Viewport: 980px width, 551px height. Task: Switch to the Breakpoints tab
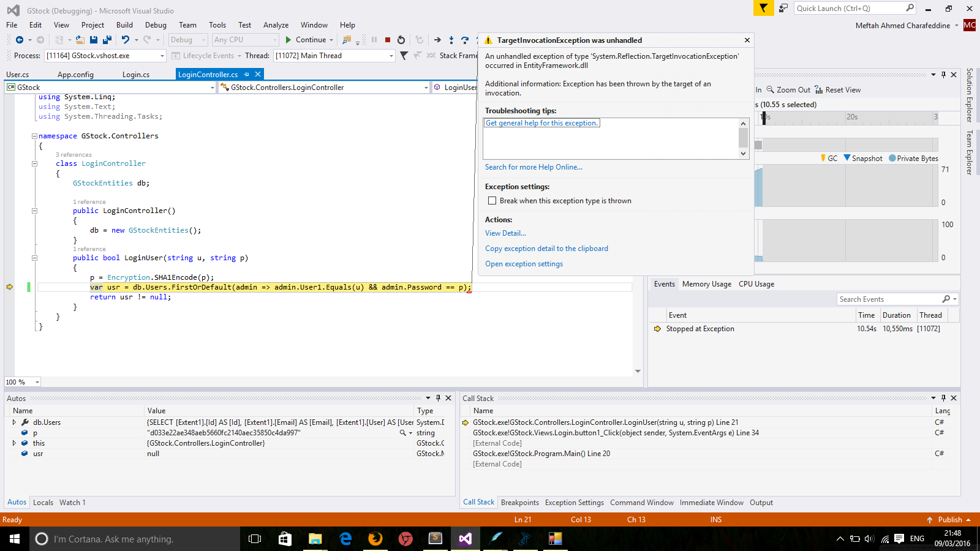(520, 503)
